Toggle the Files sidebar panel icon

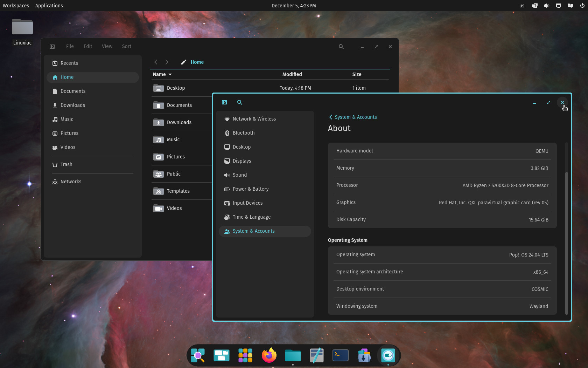pyautogui.click(x=52, y=46)
